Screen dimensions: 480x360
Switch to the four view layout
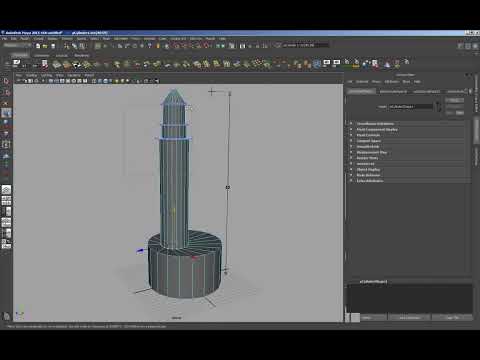tap(6, 201)
